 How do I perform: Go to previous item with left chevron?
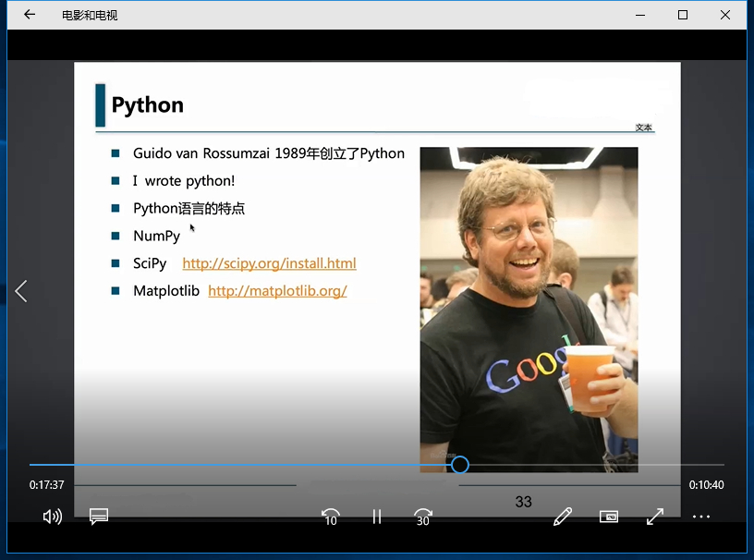(x=21, y=291)
